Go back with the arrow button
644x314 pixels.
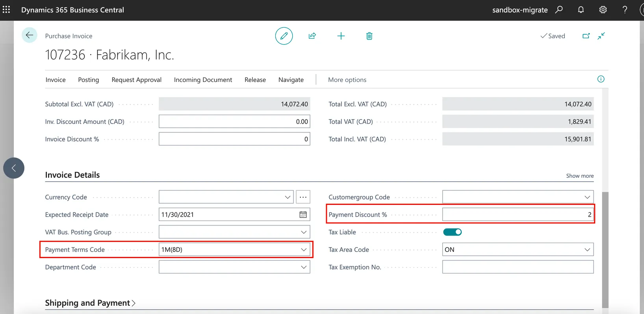(x=30, y=35)
